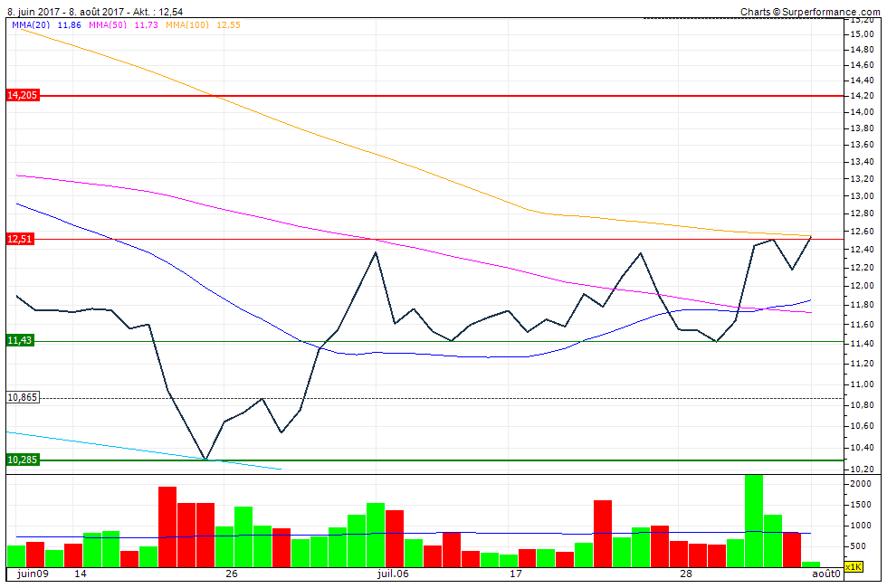Screen dimensions: 887x588
Task: Click the 10,285 green support label
Action: (x=22, y=460)
